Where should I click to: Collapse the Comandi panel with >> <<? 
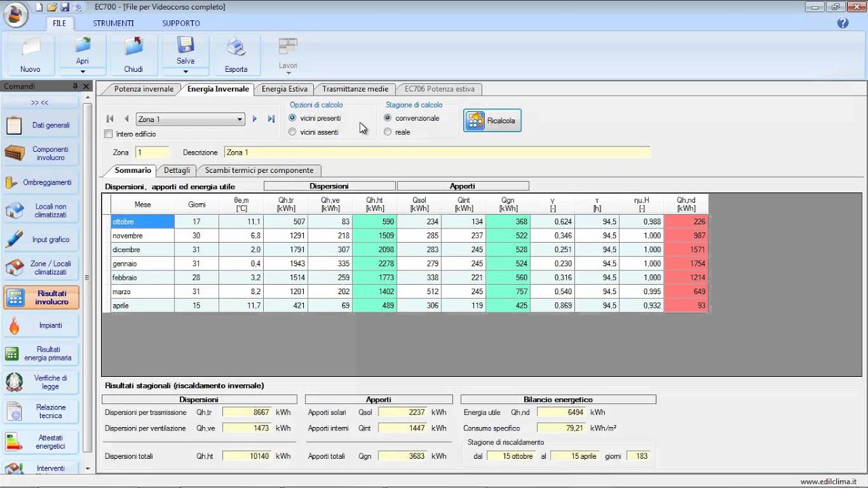click(x=39, y=102)
